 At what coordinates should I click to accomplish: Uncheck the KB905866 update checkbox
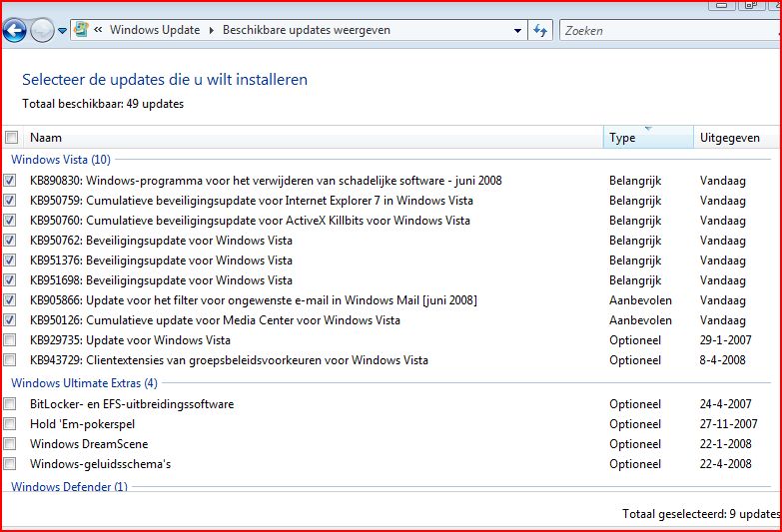tap(10, 299)
